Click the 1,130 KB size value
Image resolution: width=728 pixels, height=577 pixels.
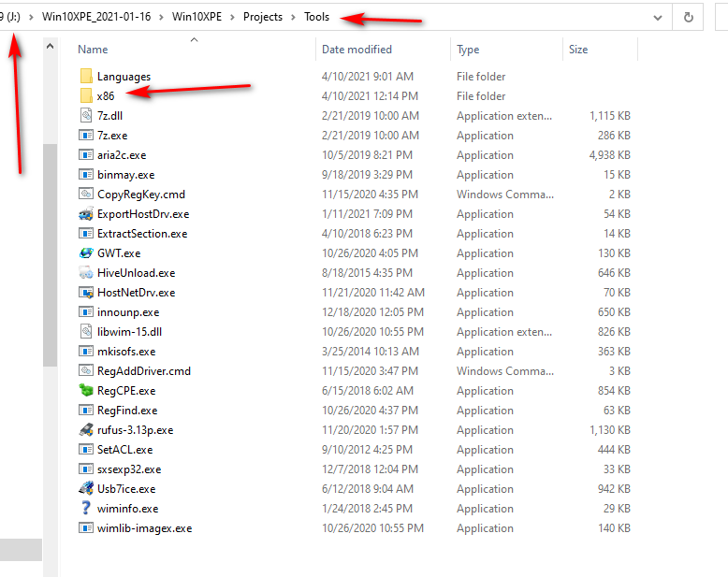coord(610,430)
